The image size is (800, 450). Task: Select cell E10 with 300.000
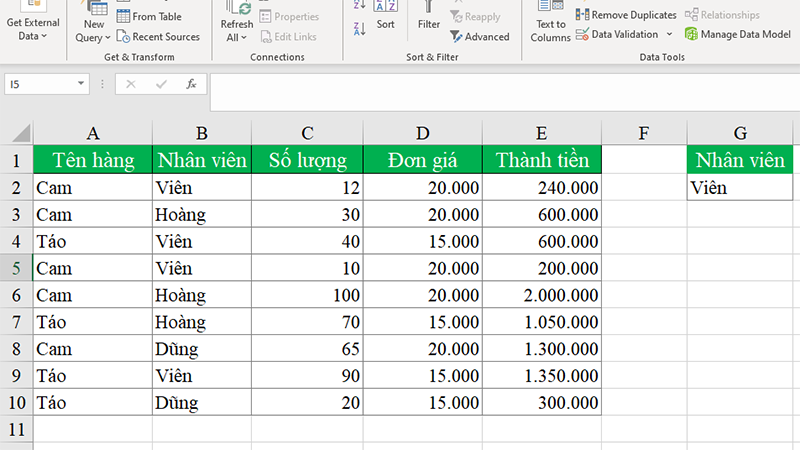tap(542, 403)
